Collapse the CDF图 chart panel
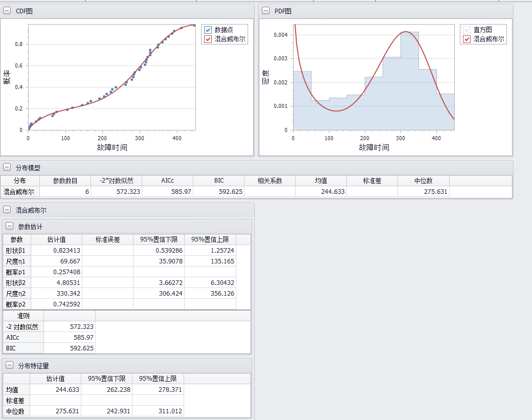Image resolution: width=532 pixels, height=420 pixels. (7, 11)
